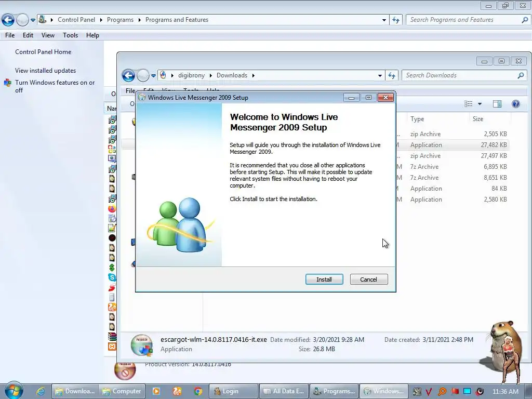Select the Application row sized 27,482 KB

click(x=453, y=145)
